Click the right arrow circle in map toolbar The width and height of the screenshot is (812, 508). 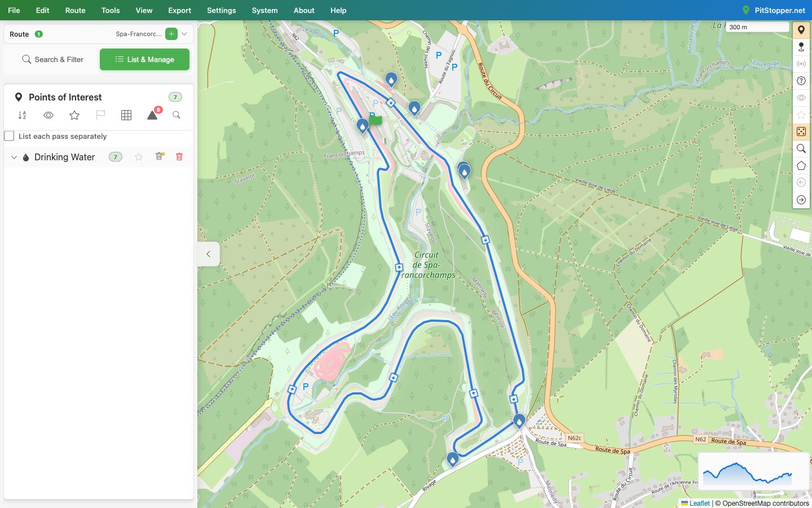pos(801,200)
